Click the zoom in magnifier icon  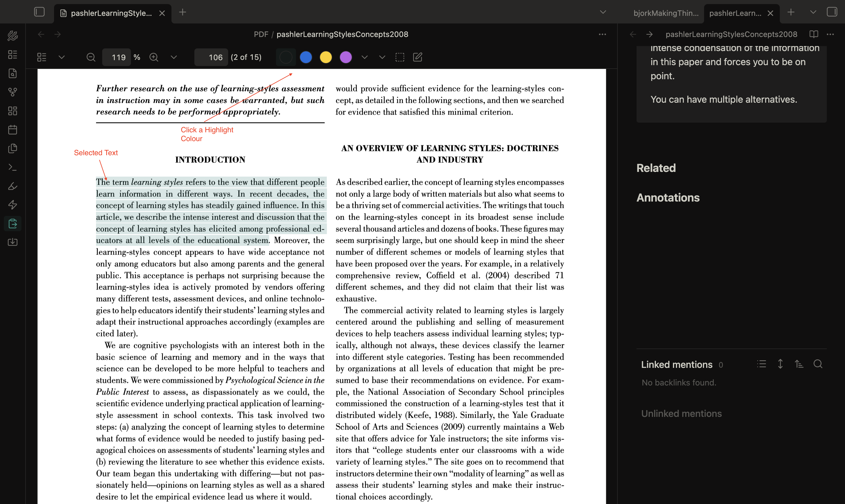pos(154,57)
